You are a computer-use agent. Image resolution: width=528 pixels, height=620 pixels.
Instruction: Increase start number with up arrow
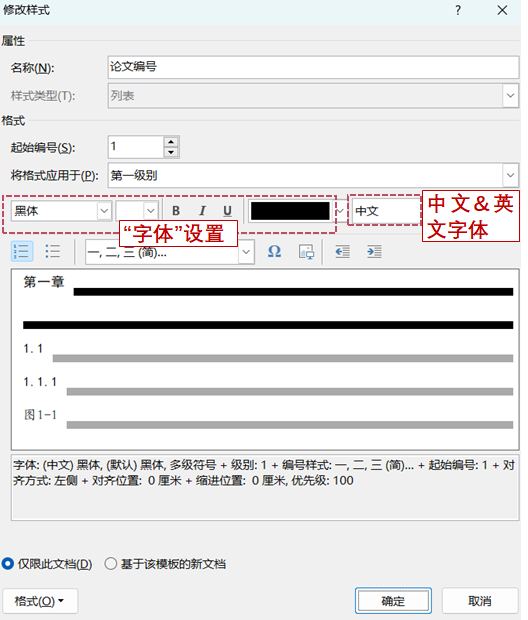(x=173, y=144)
